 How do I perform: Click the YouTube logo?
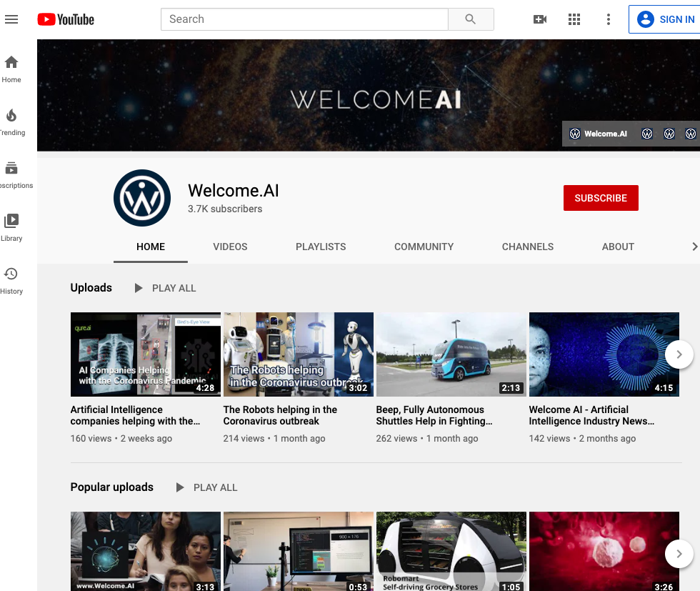point(66,19)
